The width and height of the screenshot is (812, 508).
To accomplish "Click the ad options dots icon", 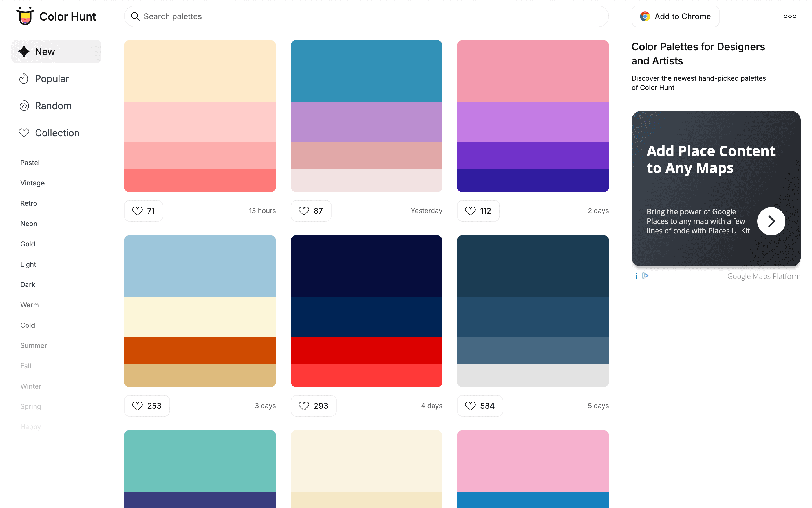I will pyautogui.click(x=636, y=275).
